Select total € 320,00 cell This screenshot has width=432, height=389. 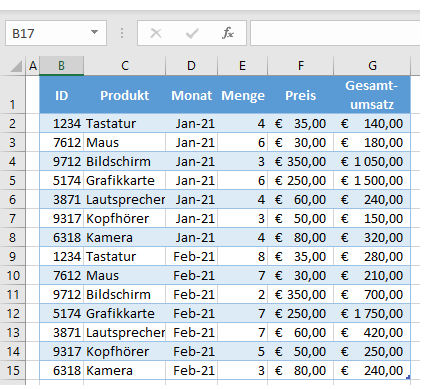pos(372,237)
